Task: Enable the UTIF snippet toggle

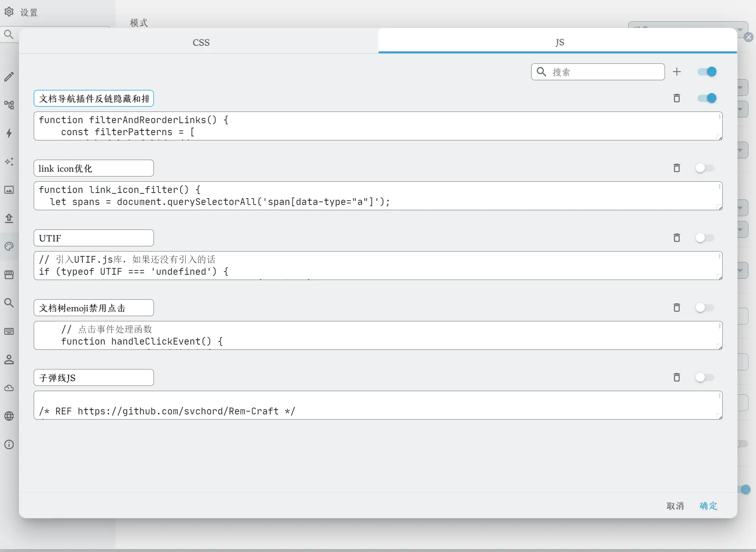Action: coord(705,238)
